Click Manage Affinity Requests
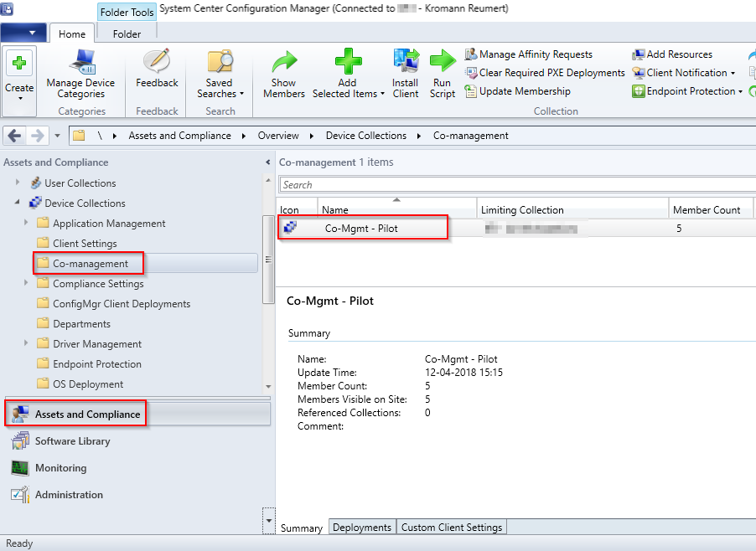Viewport: 756px width, 551px height. [x=528, y=54]
